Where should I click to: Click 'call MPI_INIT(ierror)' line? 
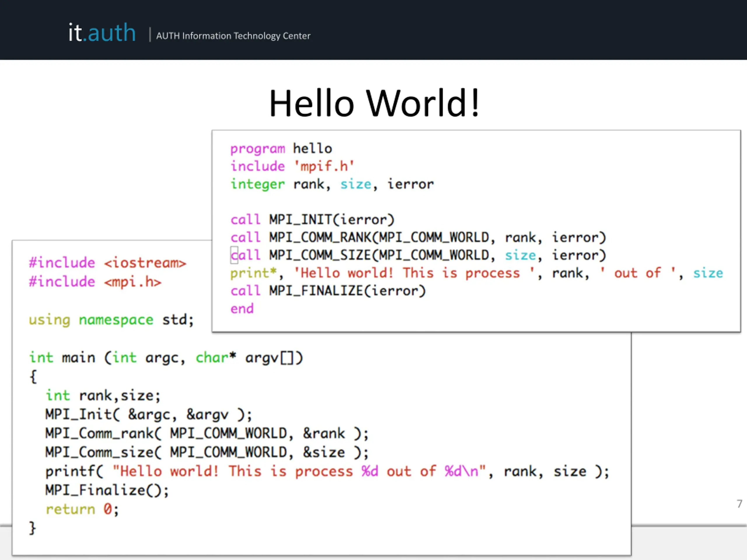313,220
